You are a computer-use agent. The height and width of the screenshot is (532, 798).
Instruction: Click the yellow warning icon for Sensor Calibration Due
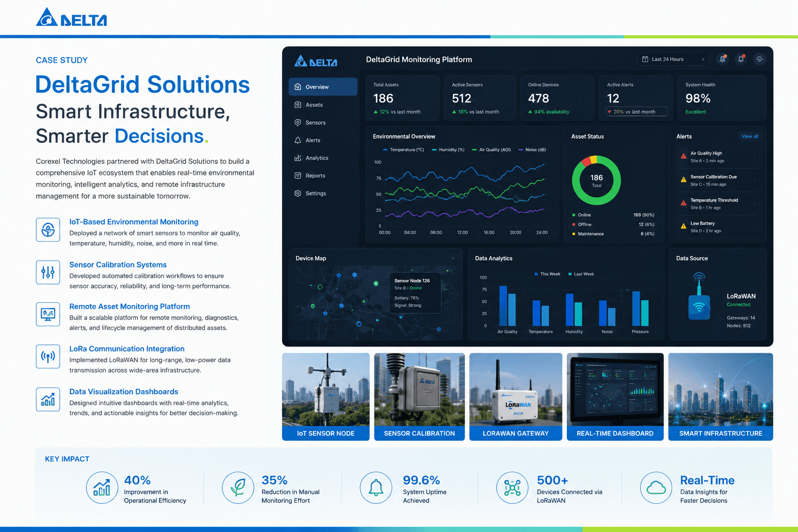coord(683,180)
